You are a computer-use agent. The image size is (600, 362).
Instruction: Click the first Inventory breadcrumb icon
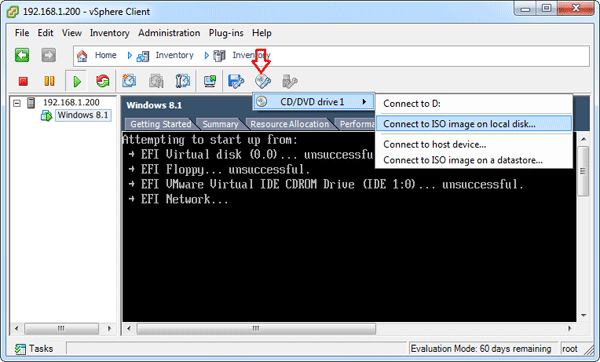coord(143,56)
